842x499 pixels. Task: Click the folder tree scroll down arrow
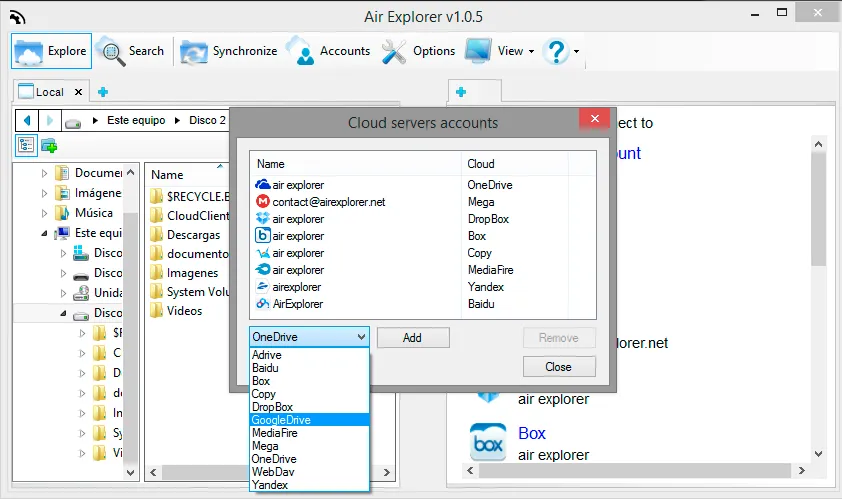tap(130, 473)
